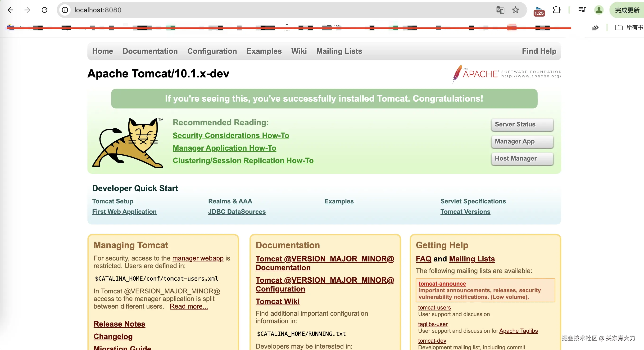This screenshot has height=350, width=644.
Task: Expand the hidden bookmarks overflow chevron
Action: (x=595, y=27)
